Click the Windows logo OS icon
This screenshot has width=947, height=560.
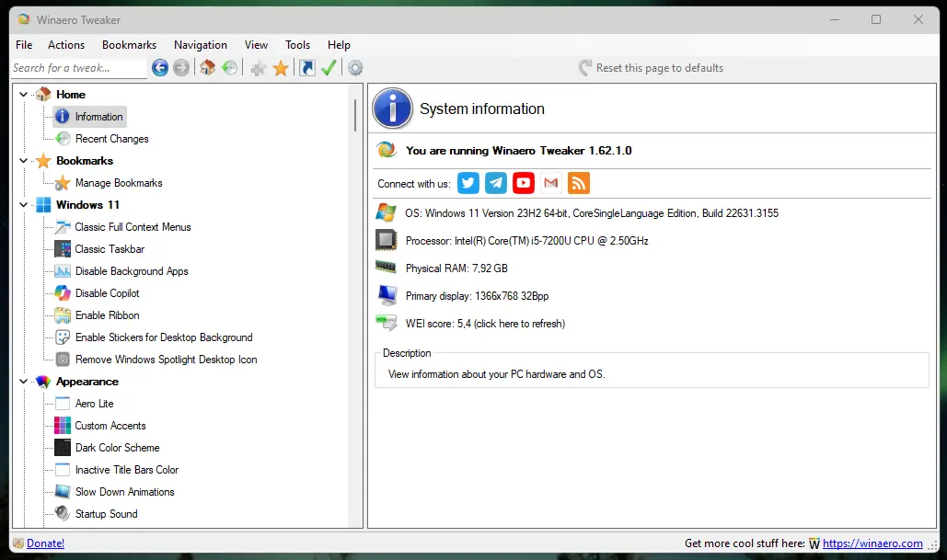tap(386, 212)
